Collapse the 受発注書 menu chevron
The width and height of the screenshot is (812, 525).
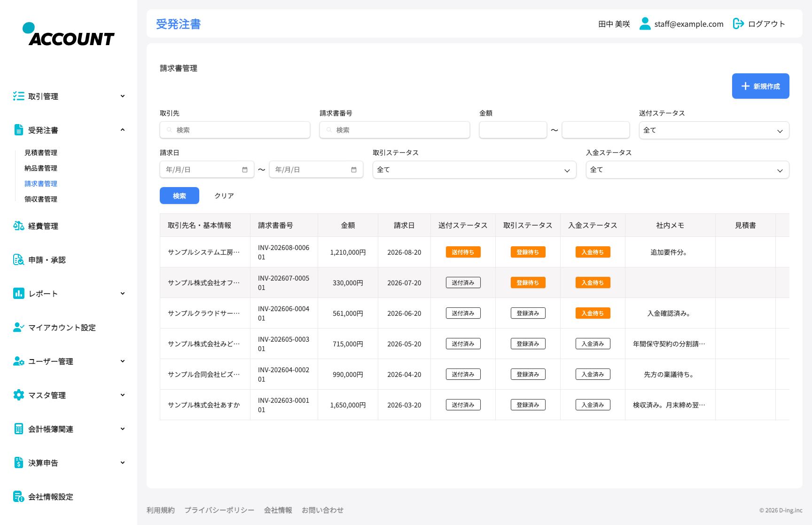click(123, 130)
